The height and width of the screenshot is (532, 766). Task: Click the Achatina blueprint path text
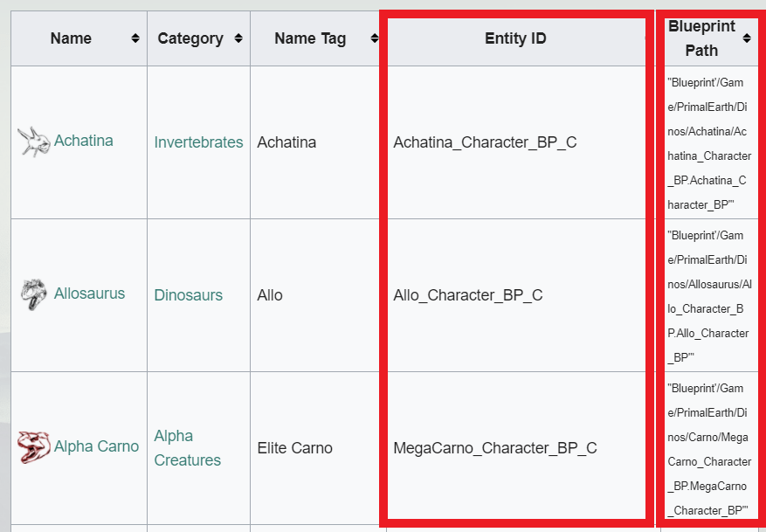coord(708,143)
